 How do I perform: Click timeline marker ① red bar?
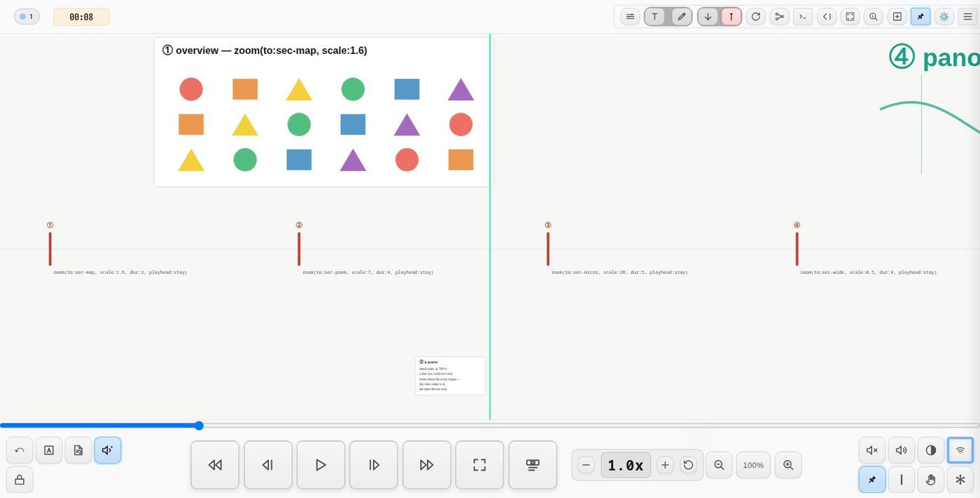point(50,249)
